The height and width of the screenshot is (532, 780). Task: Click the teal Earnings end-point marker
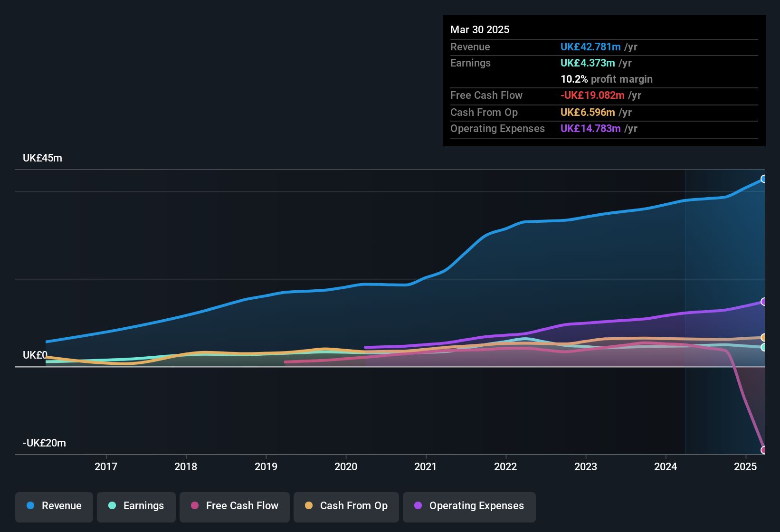click(x=764, y=347)
